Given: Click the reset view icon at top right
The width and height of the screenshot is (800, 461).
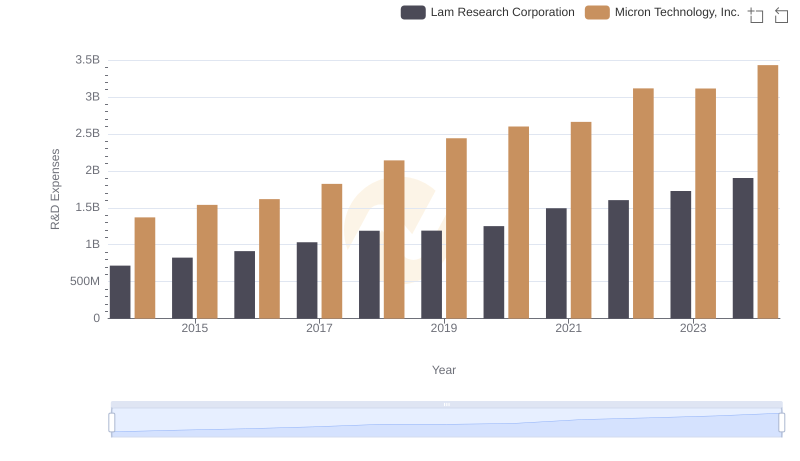Looking at the screenshot, I should (x=781, y=15).
